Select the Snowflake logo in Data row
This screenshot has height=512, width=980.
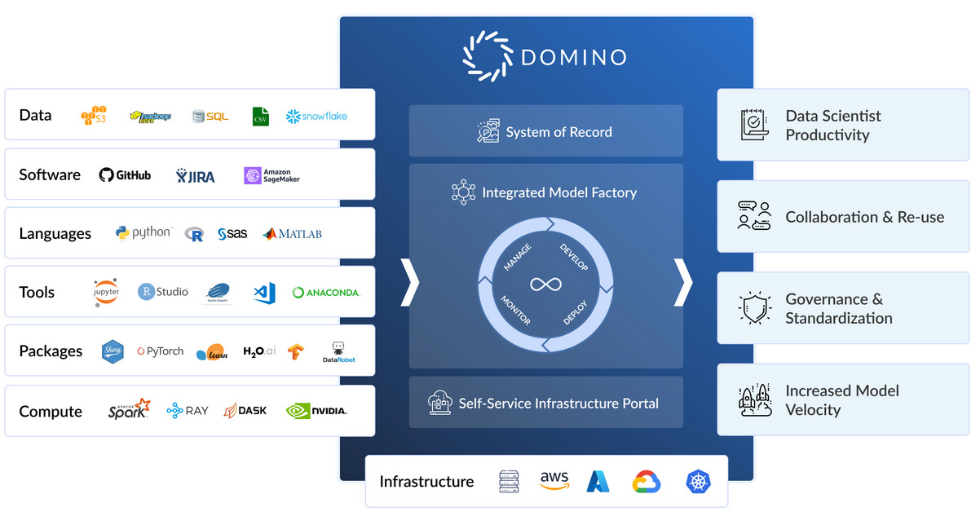click(316, 116)
